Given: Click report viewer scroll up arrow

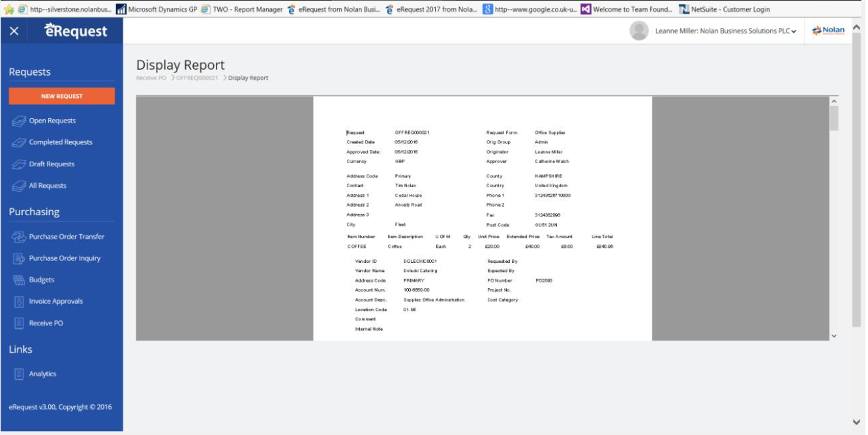Looking at the screenshot, I should pyautogui.click(x=833, y=102).
